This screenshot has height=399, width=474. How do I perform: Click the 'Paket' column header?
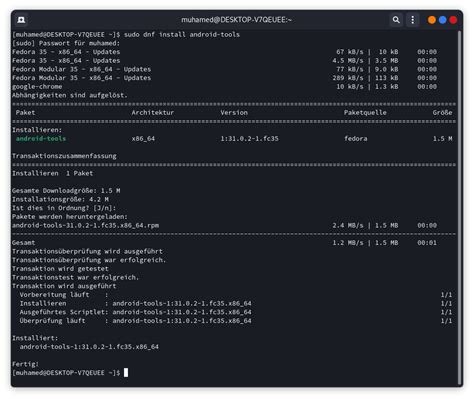click(25, 112)
